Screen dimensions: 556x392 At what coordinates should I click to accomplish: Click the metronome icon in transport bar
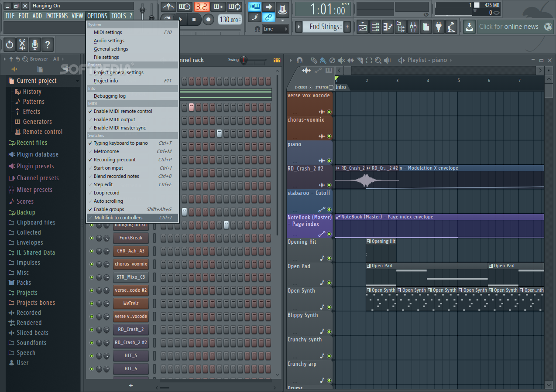(x=168, y=7)
